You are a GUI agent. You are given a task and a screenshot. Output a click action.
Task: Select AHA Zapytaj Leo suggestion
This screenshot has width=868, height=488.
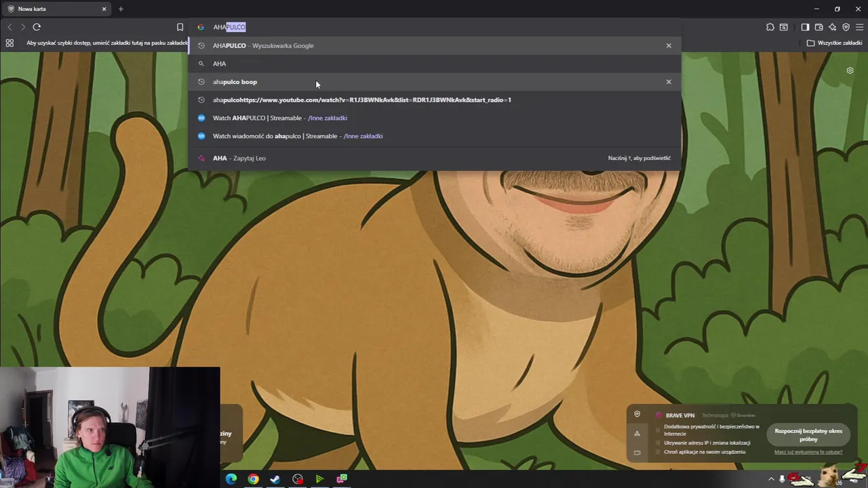click(434, 158)
